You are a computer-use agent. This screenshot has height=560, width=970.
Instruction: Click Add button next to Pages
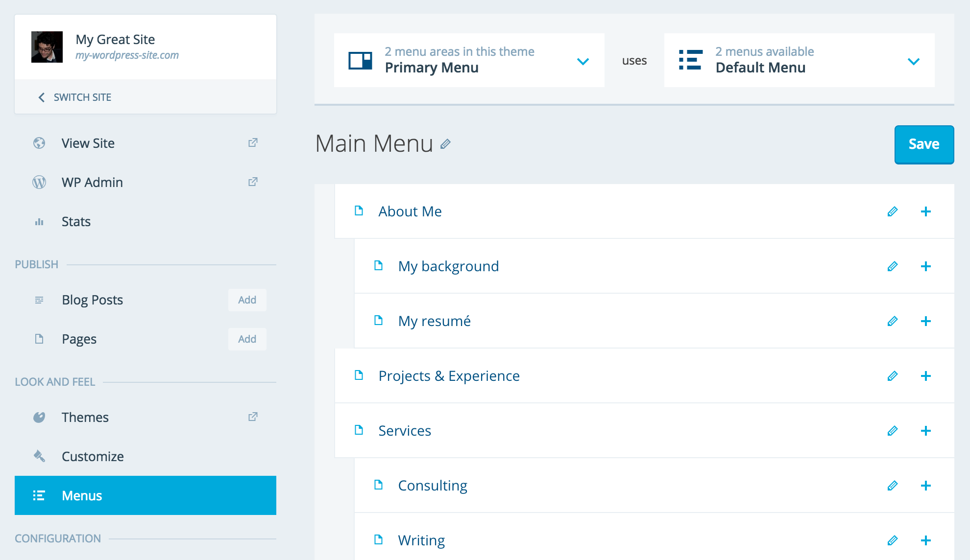point(247,339)
